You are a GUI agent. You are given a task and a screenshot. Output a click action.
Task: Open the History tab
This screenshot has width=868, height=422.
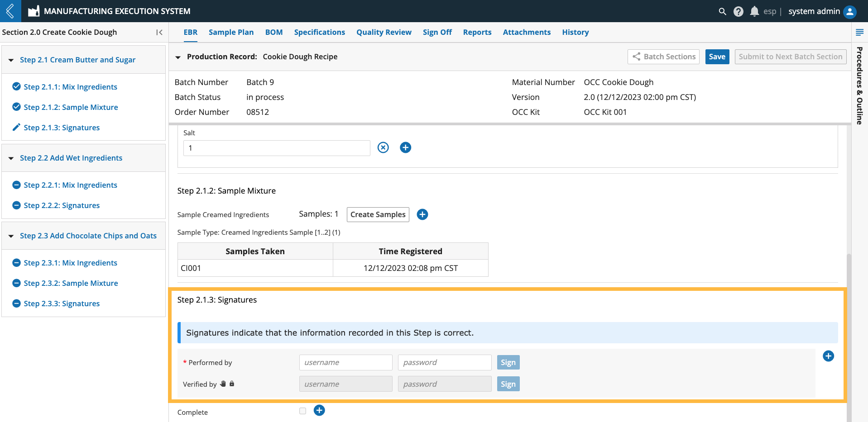pos(575,32)
